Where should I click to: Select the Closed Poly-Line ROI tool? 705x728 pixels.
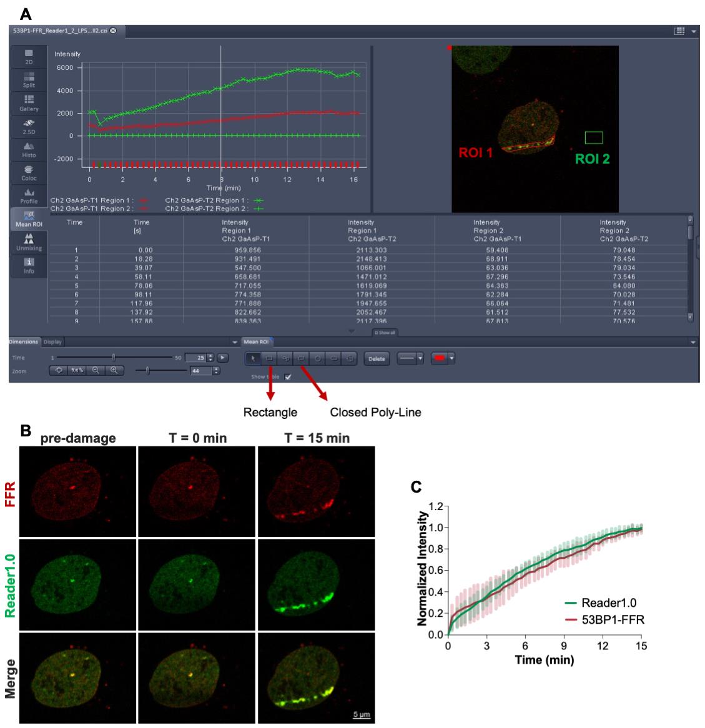click(x=302, y=358)
